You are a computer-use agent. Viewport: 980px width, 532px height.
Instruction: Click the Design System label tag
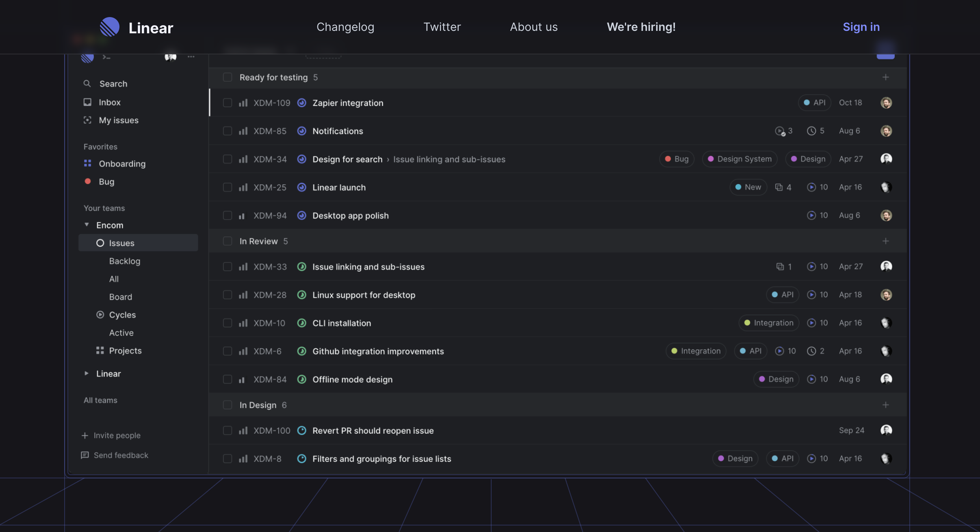tap(739, 159)
